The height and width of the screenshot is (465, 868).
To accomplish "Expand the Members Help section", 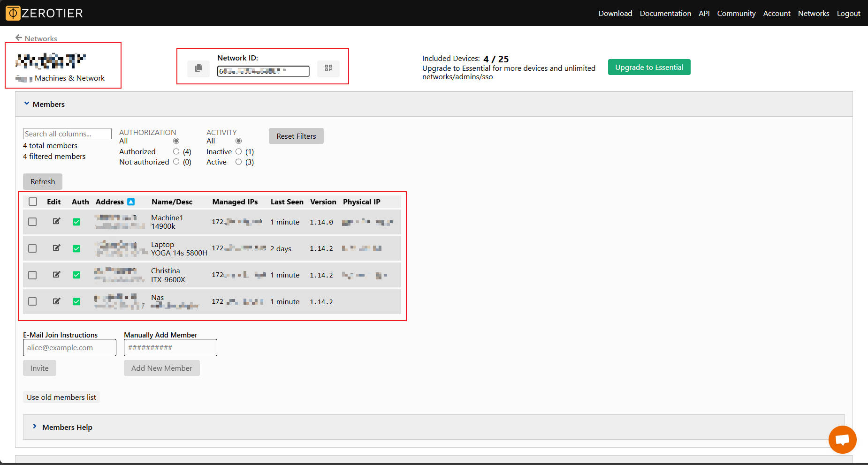I will (x=35, y=427).
